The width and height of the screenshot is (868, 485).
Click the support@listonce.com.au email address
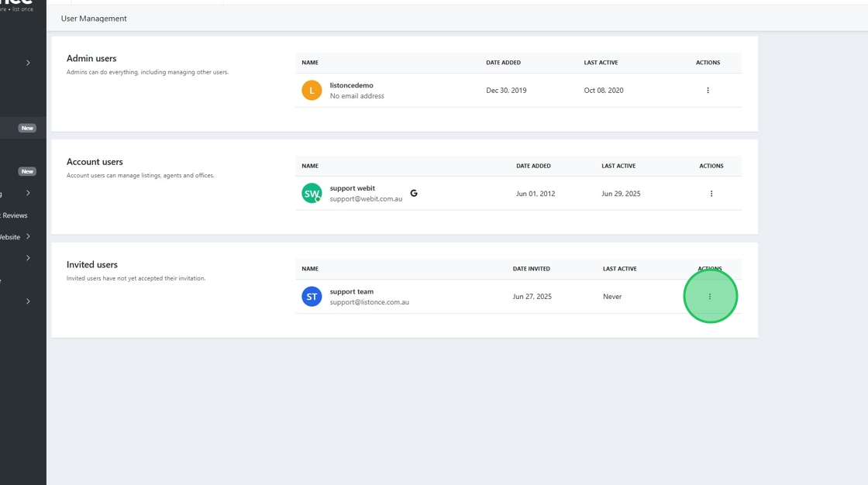369,302
